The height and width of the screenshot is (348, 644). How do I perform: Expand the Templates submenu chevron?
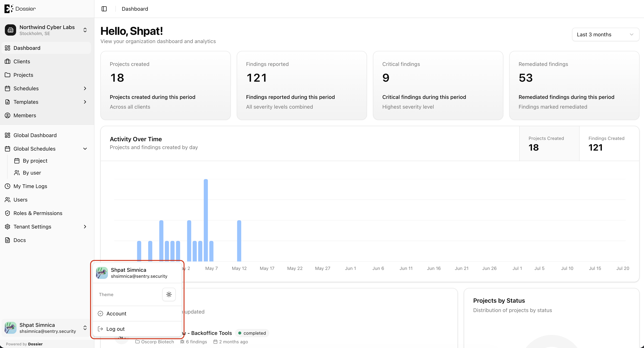(85, 102)
